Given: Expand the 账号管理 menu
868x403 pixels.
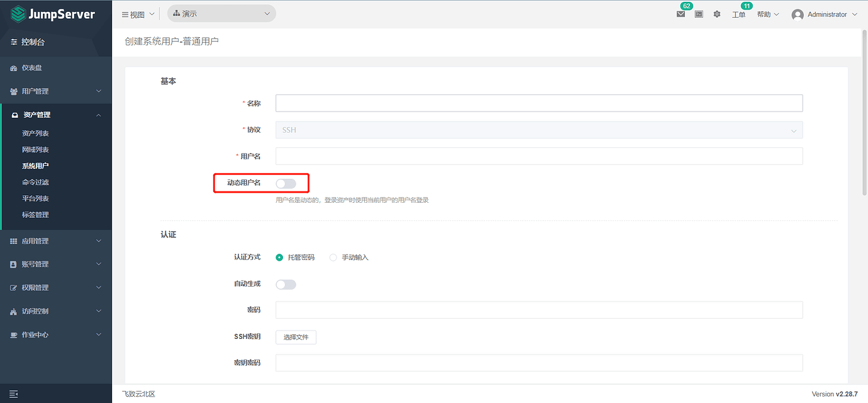Looking at the screenshot, I should click(x=56, y=264).
